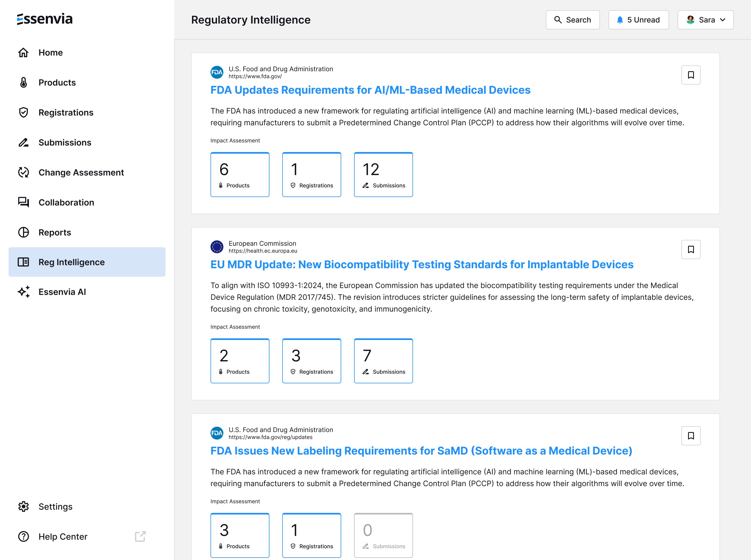Open the EU MDR Update article title
The image size is (751, 560).
(422, 264)
